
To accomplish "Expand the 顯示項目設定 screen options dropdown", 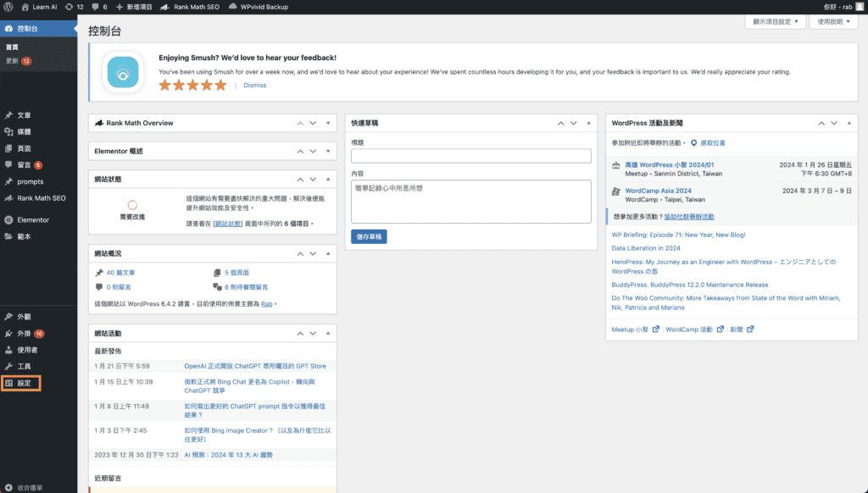I will pos(775,22).
